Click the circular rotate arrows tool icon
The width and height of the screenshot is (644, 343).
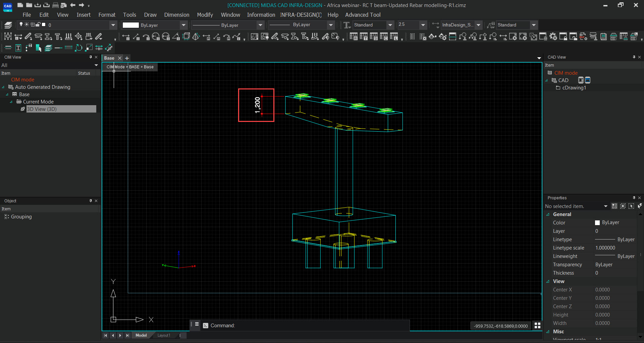pos(78,48)
